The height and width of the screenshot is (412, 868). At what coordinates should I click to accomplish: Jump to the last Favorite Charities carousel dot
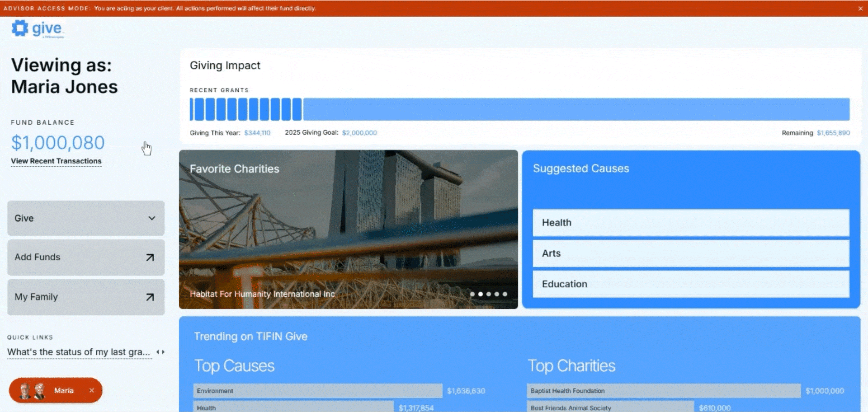coord(505,294)
